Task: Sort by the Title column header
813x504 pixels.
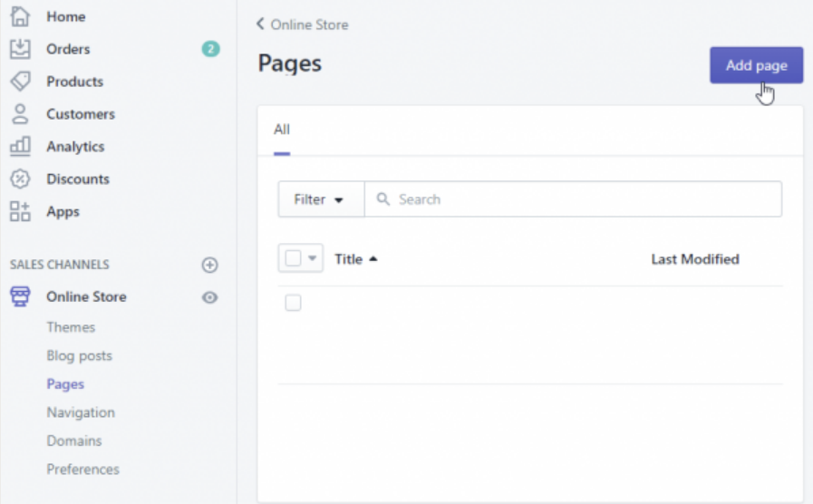Action: pyautogui.click(x=355, y=258)
